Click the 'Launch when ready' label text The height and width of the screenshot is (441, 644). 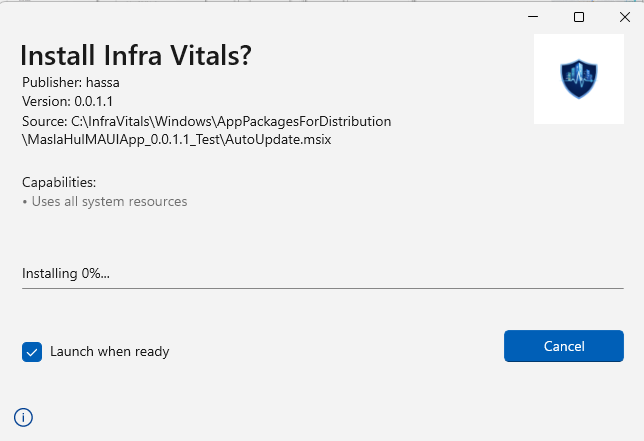110,352
